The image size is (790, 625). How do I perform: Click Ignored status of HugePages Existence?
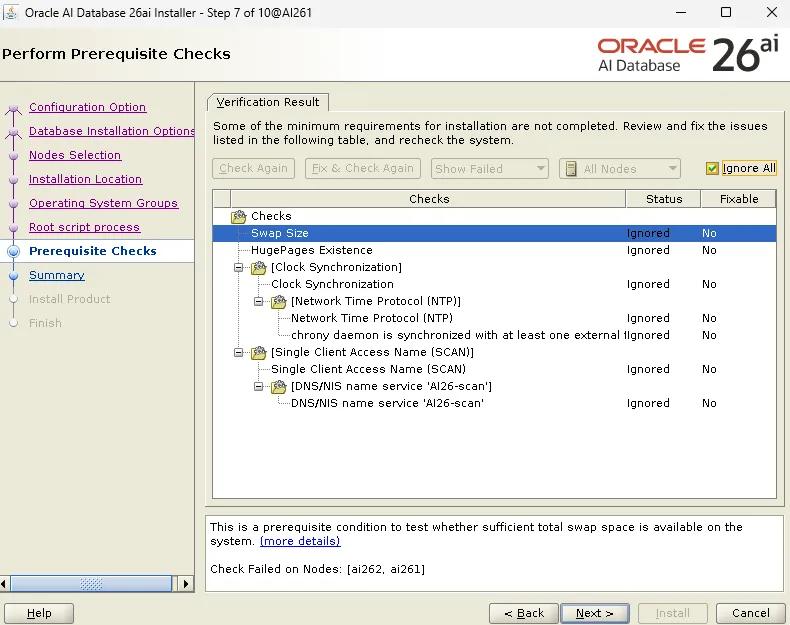click(x=648, y=250)
